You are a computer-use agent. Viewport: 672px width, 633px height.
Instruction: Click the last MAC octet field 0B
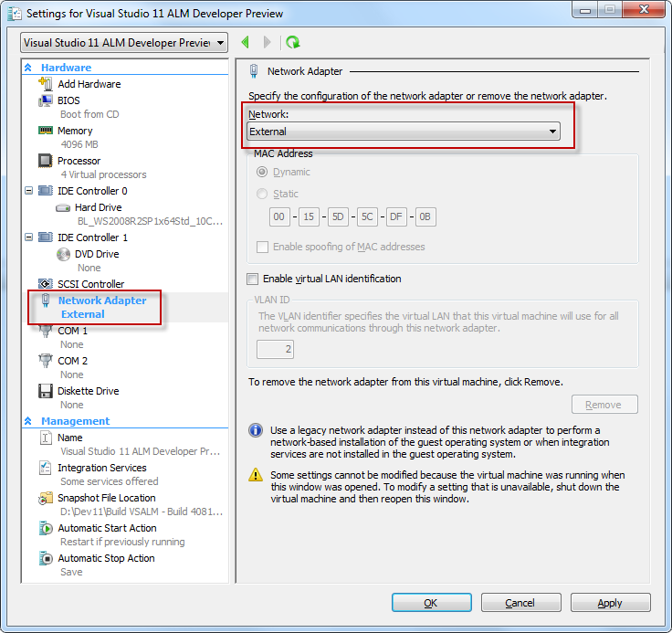[425, 217]
